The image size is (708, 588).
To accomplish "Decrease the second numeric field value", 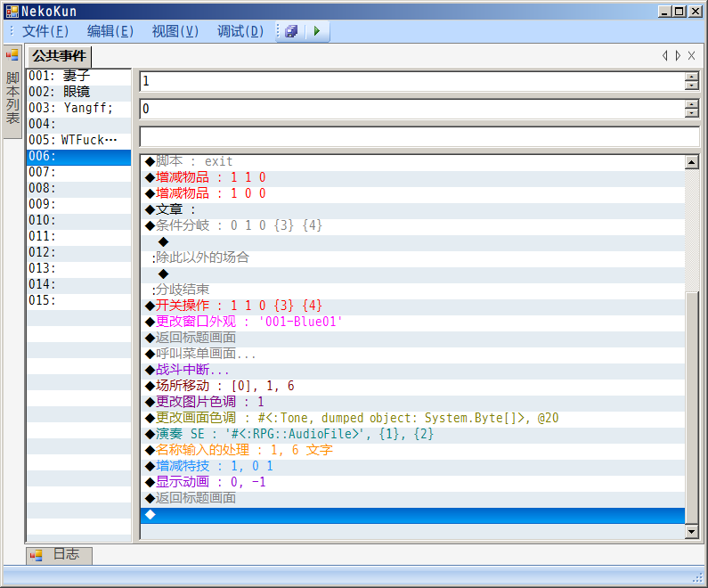I will click(691, 113).
